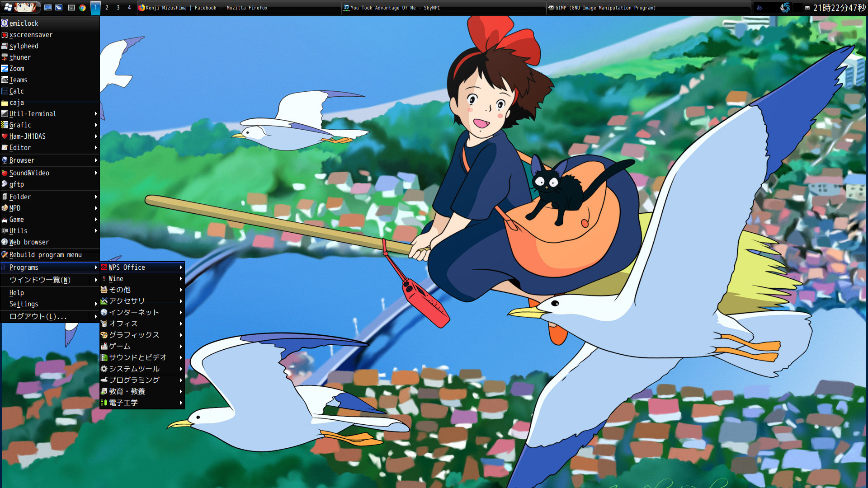Viewport: 868px width, 488px height.
Task: Open a terminal using the taskbar terminal icon
Action: coord(71,8)
